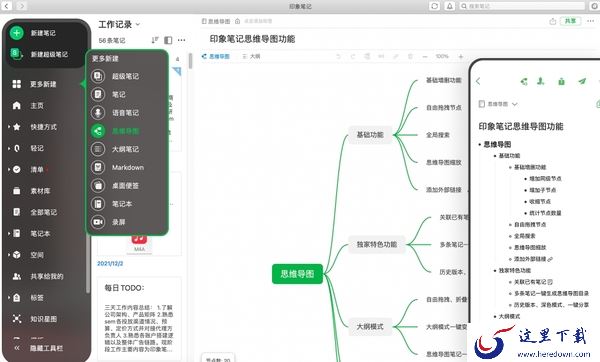
Task: Click the note list scrollbar
Action: tap(190, 61)
